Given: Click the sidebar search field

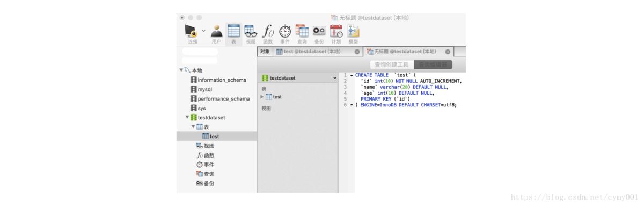Looking at the screenshot, I should click(x=200, y=52).
